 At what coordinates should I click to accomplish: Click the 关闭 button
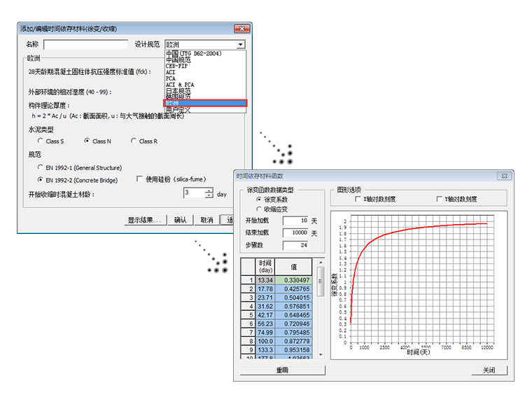pyautogui.click(x=489, y=370)
